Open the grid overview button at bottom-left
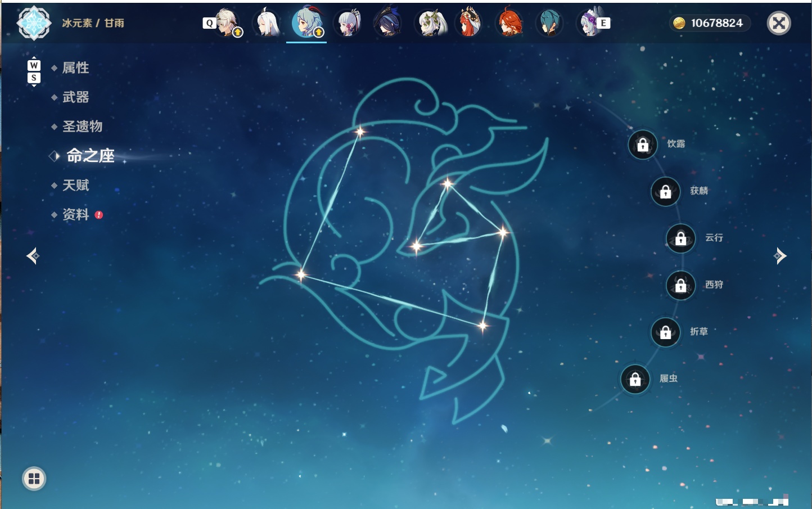This screenshot has height=509, width=812. coord(34,479)
